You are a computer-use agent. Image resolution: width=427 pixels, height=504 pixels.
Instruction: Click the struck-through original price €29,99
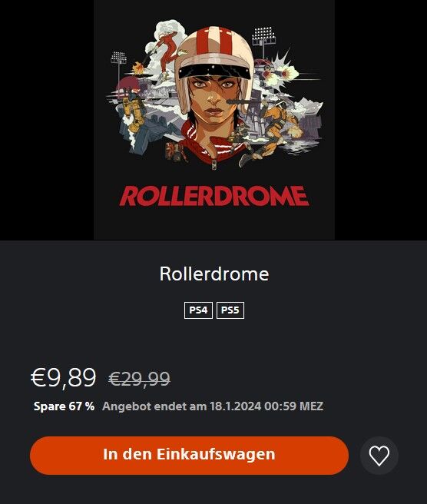140,379
